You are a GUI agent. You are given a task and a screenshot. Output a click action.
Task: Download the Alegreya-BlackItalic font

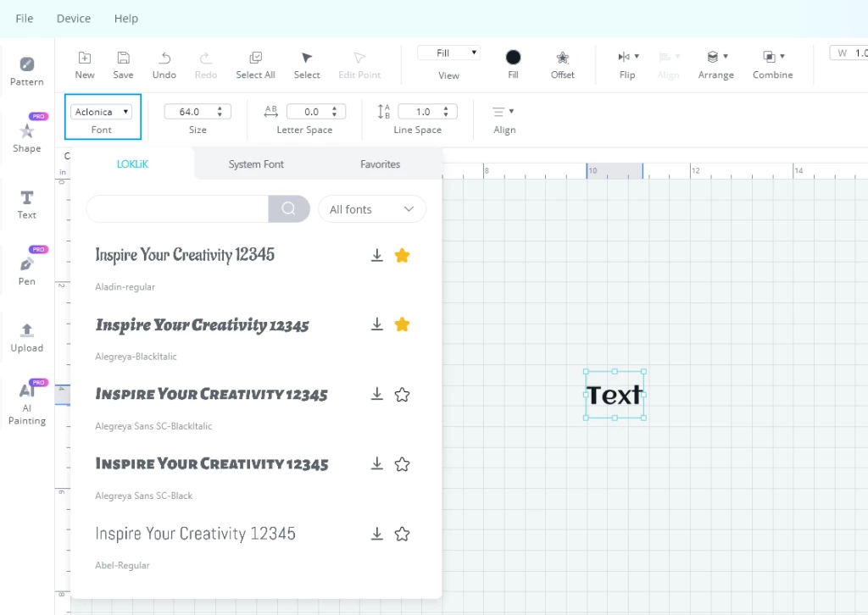coord(377,324)
